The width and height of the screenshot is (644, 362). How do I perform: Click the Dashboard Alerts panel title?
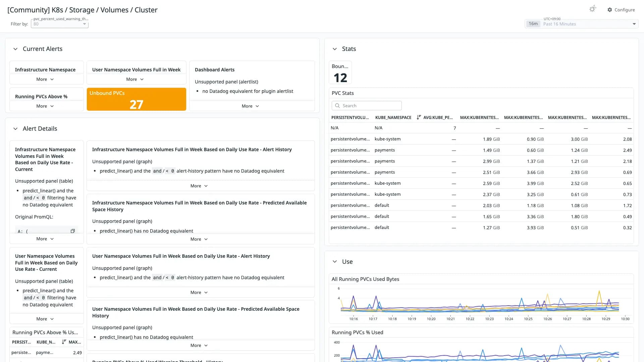(215, 70)
